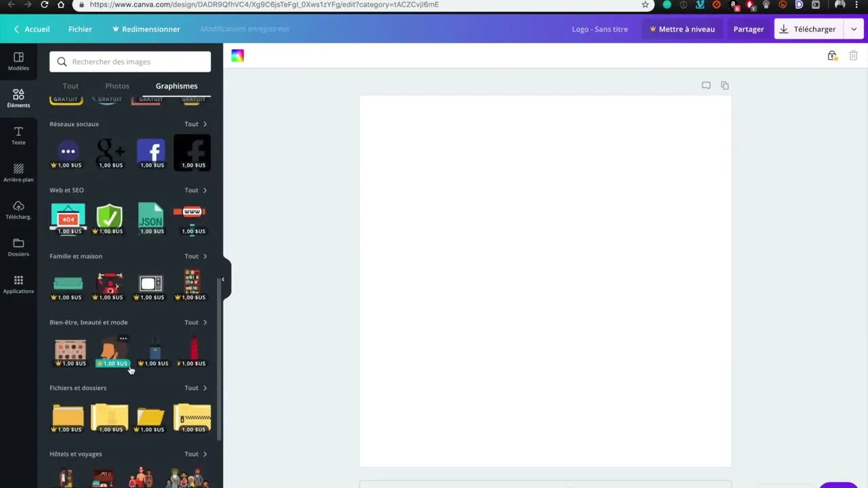The width and height of the screenshot is (868, 488).
Task: Open the Télécharger options dropdown arrow
Action: (853, 29)
